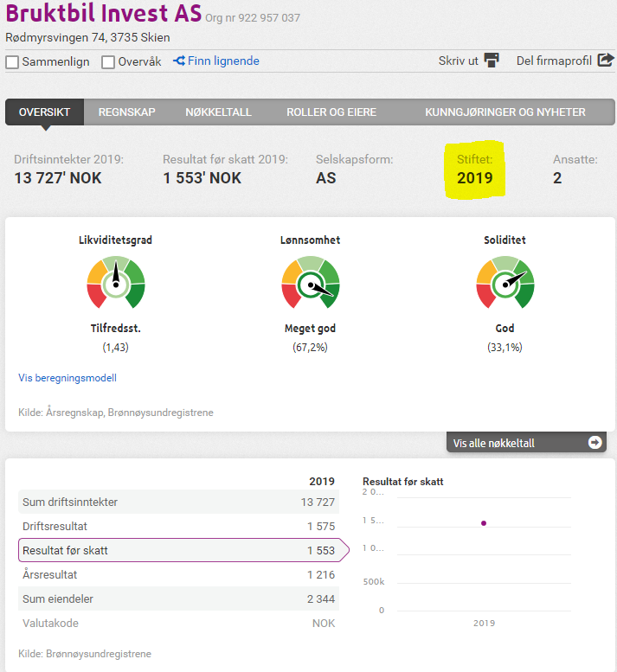Screen dimensions: 617x672
Task: Click the arrow icon on Vis alle nøkkeltall
Action: pyautogui.click(x=595, y=442)
